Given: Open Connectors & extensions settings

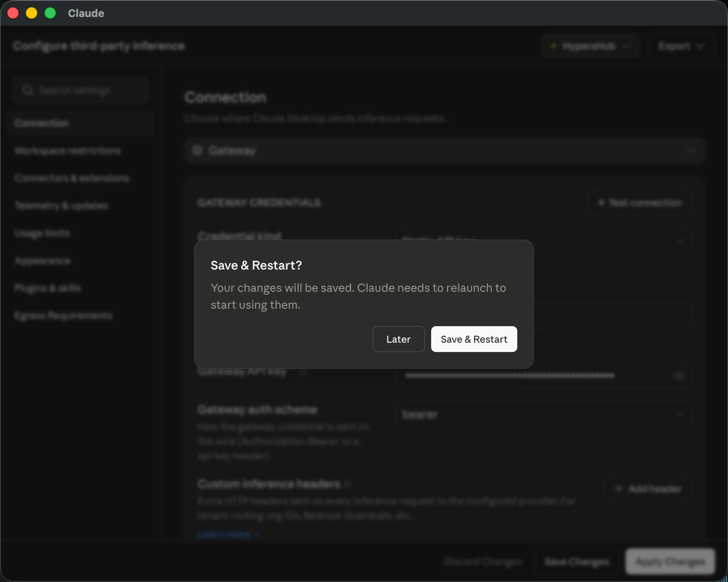Looking at the screenshot, I should 80,178.
